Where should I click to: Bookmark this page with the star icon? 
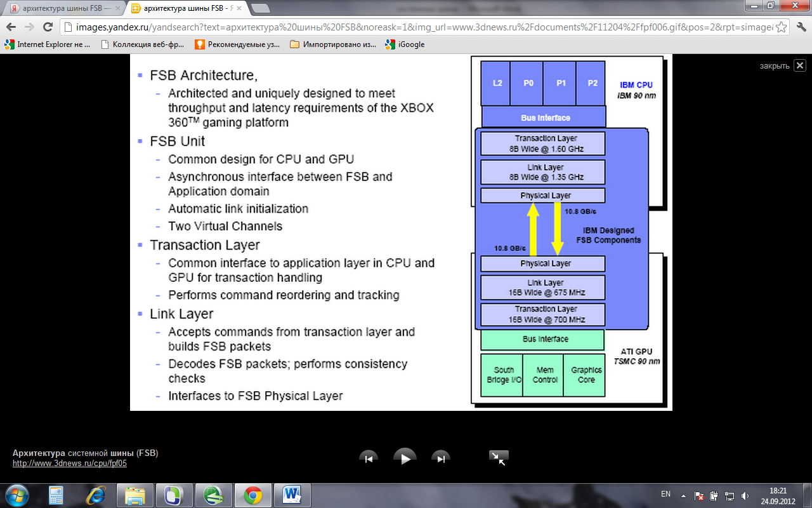coord(782,27)
